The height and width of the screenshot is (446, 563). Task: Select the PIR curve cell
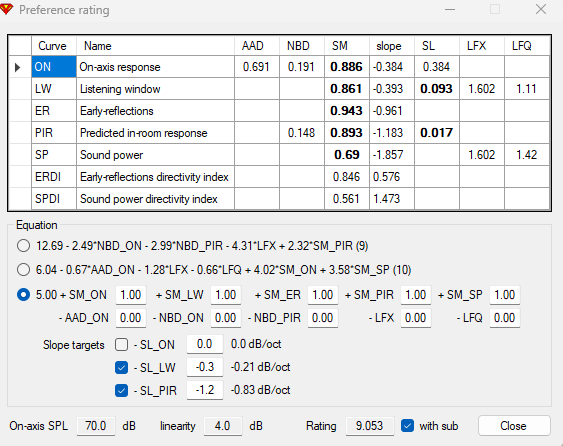(x=54, y=133)
